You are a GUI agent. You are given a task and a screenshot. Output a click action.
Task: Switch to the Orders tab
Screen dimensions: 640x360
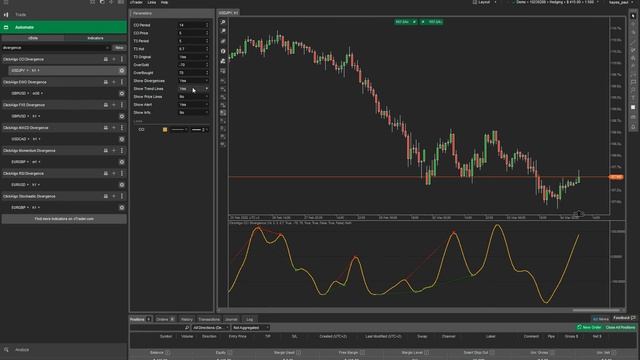click(165, 319)
